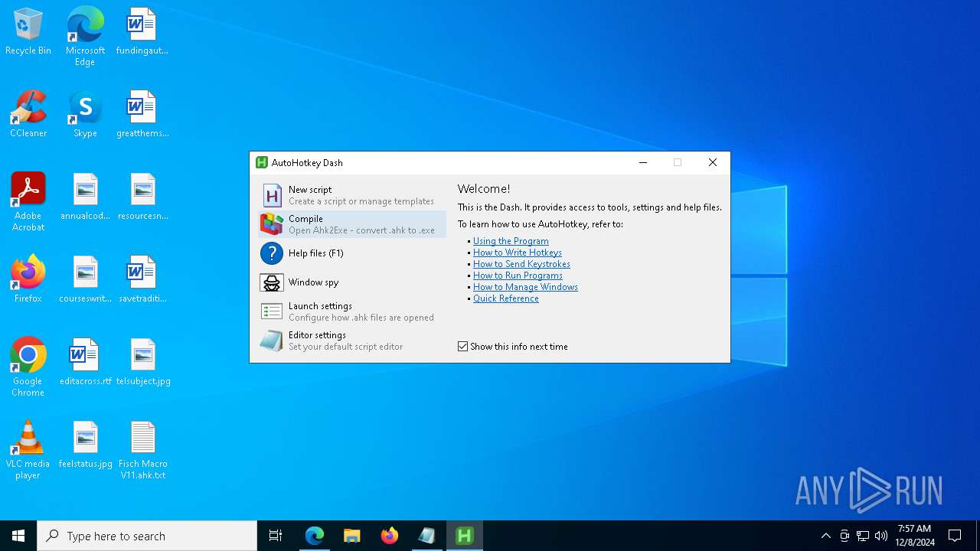Open the Using the Program link
The height and width of the screenshot is (551, 980).
coord(511,241)
